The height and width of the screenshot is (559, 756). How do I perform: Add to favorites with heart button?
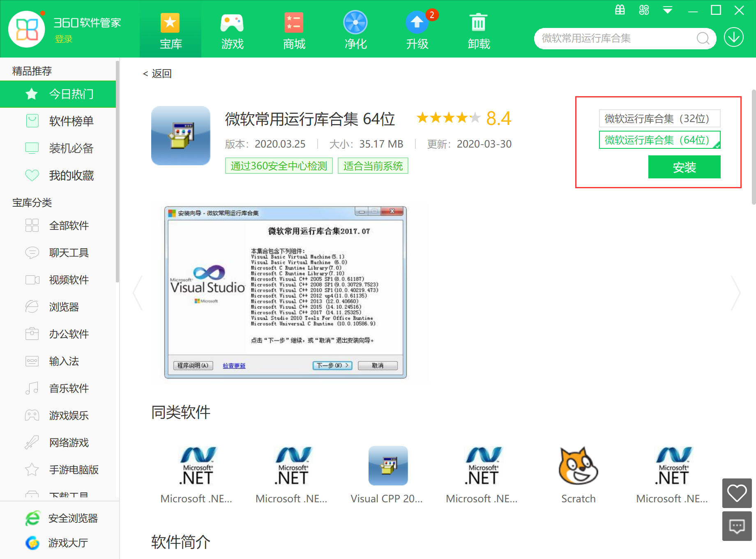click(737, 493)
